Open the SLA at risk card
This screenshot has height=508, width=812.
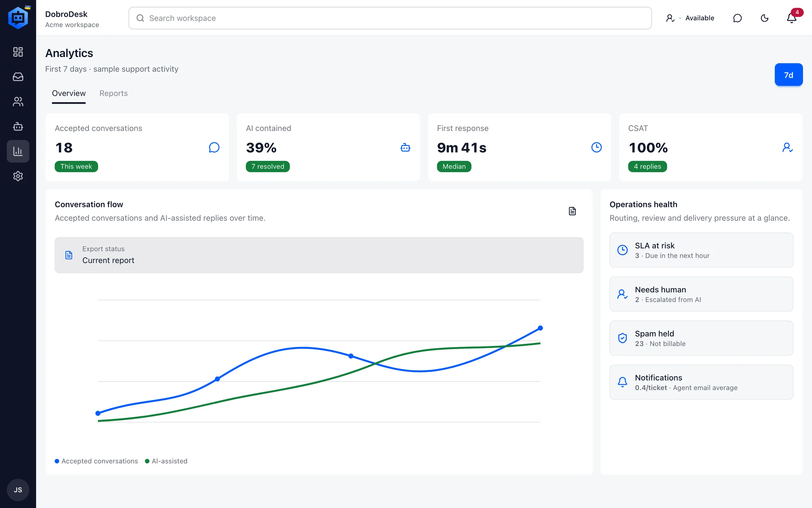tap(701, 250)
